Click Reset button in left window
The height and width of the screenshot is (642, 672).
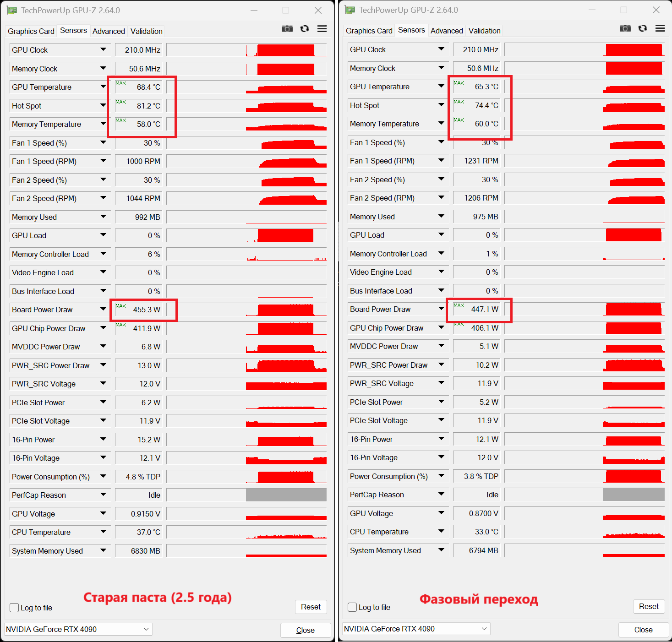(311, 607)
